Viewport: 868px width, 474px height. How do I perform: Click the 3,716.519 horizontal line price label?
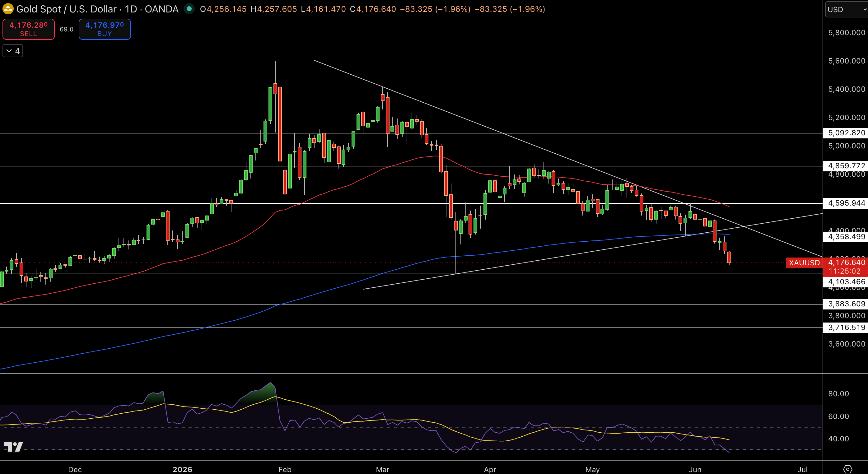[846, 328]
